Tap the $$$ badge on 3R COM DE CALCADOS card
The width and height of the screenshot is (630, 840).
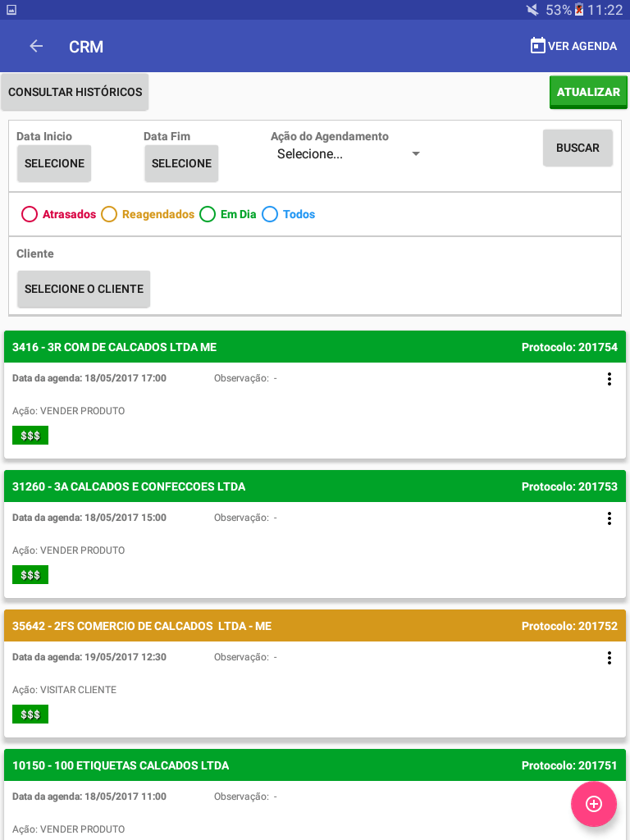30,435
